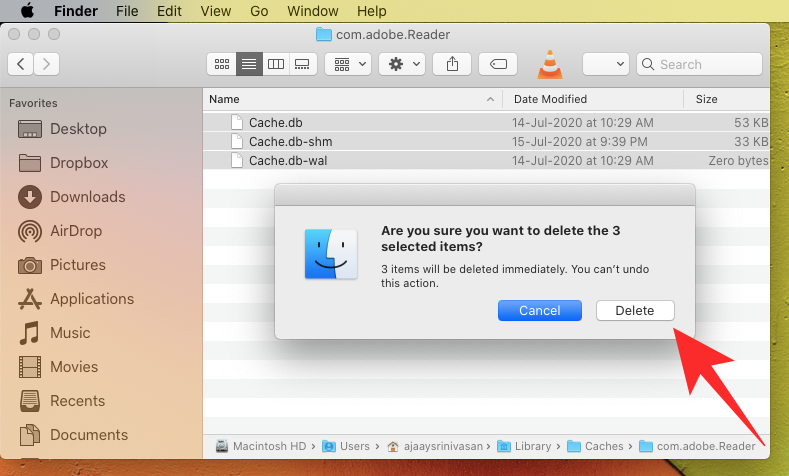The image size is (789, 476).
Task: Select the Cache.db-shm file row
Action: pyautogui.click(x=290, y=141)
